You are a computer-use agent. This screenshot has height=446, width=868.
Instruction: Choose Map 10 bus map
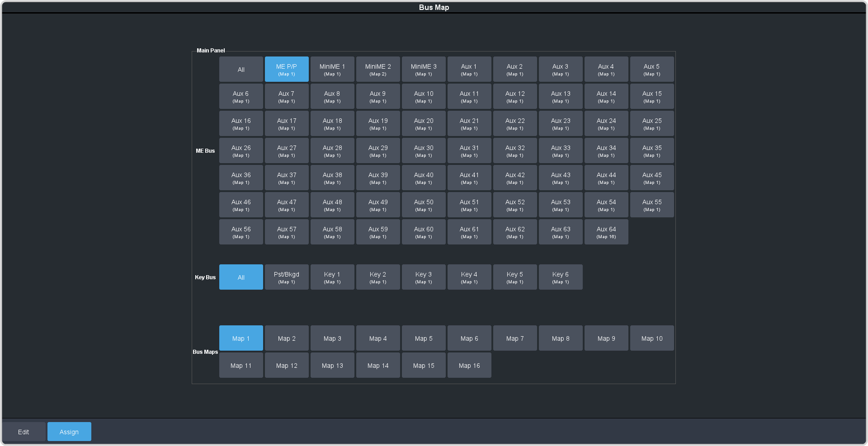651,338
